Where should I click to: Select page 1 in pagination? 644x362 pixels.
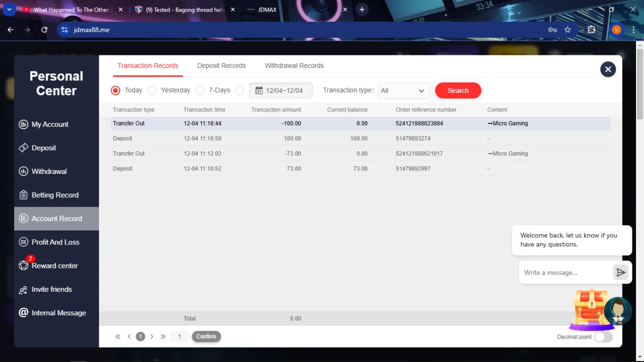click(x=140, y=337)
